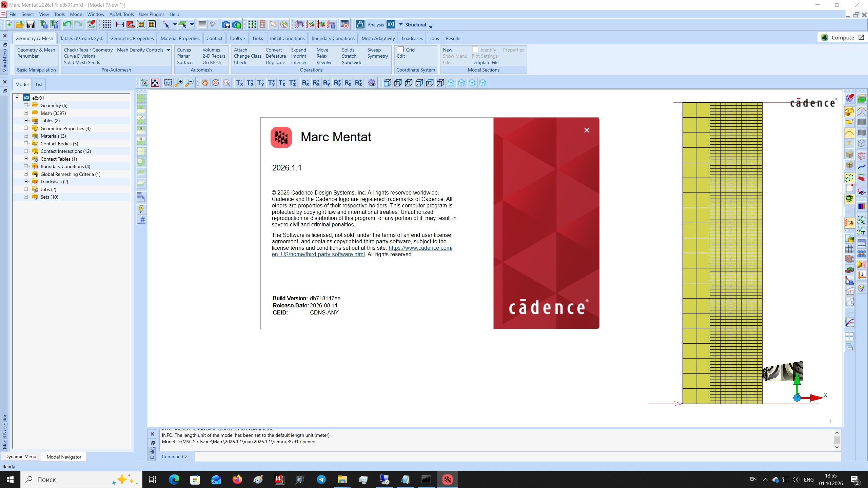Viewport: 868px width, 488px height.
Task: Open the analysis dimension dropdown arrow beside AXI
Action: point(400,24)
